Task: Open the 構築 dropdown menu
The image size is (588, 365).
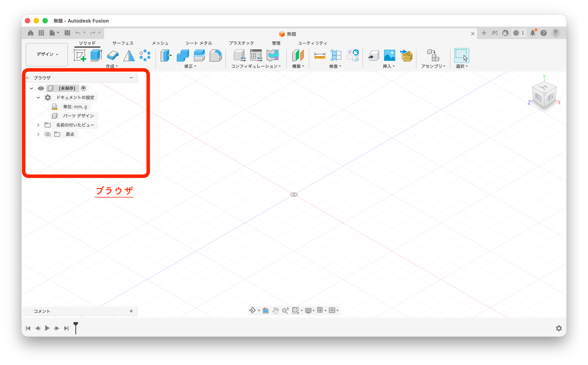Action: [x=298, y=66]
